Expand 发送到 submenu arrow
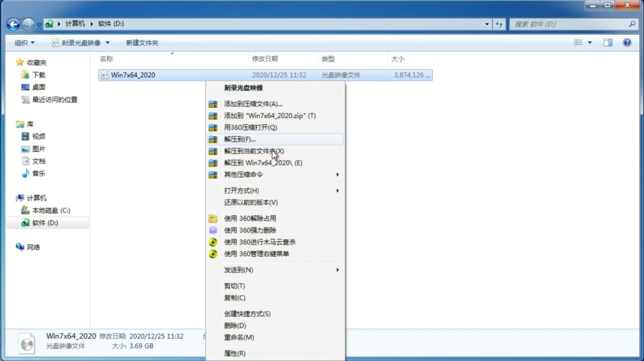 pyautogui.click(x=337, y=269)
